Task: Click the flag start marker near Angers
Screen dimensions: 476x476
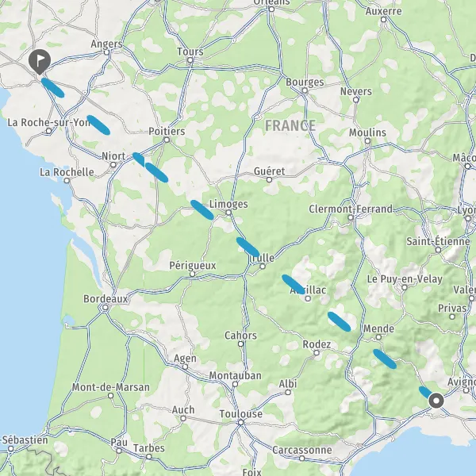Action: (x=40, y=62)
